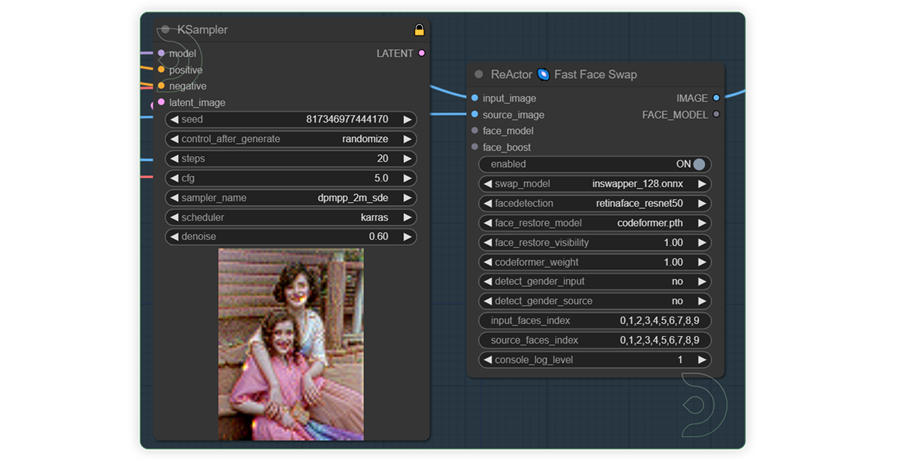900x461 pixels.
Task: Increase steps with right arrow
Action: (408, 158)
